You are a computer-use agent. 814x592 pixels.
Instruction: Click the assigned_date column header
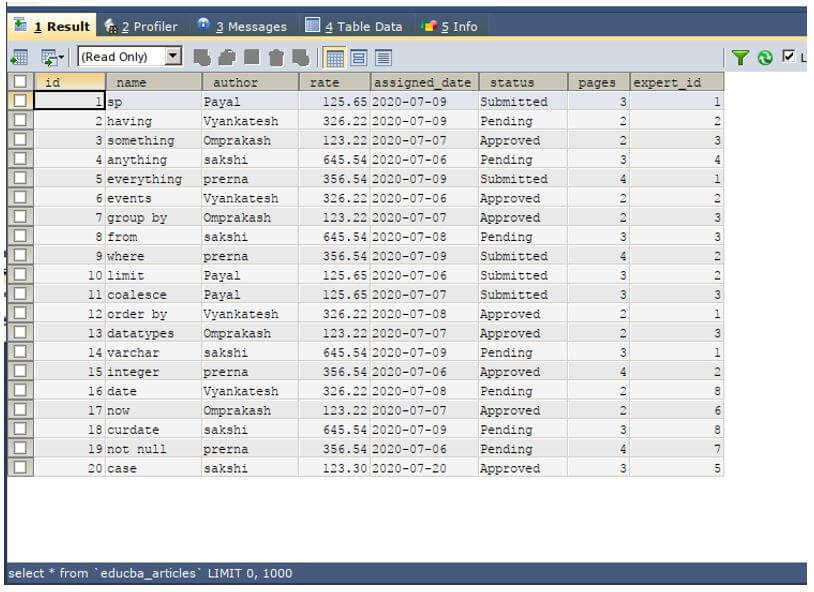point(424,82)
